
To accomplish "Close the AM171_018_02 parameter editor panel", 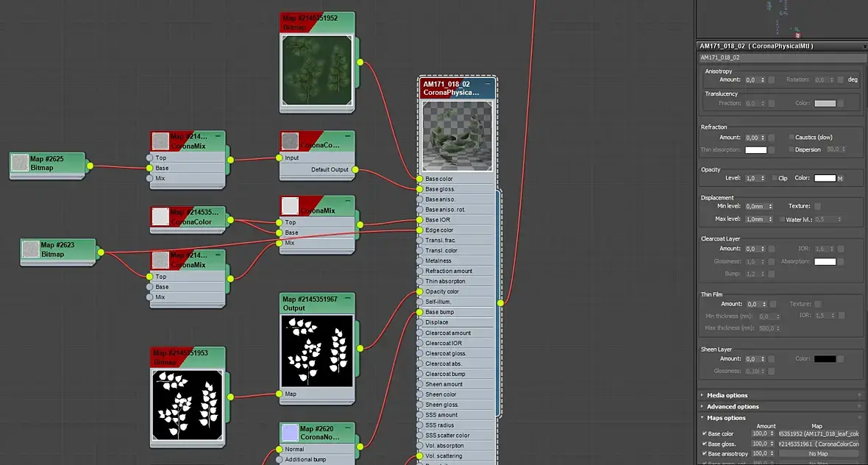I will tap(865, 46).
